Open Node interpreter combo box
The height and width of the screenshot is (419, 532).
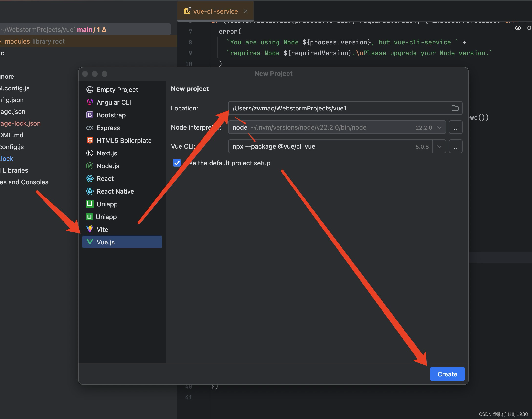point(337,127)
